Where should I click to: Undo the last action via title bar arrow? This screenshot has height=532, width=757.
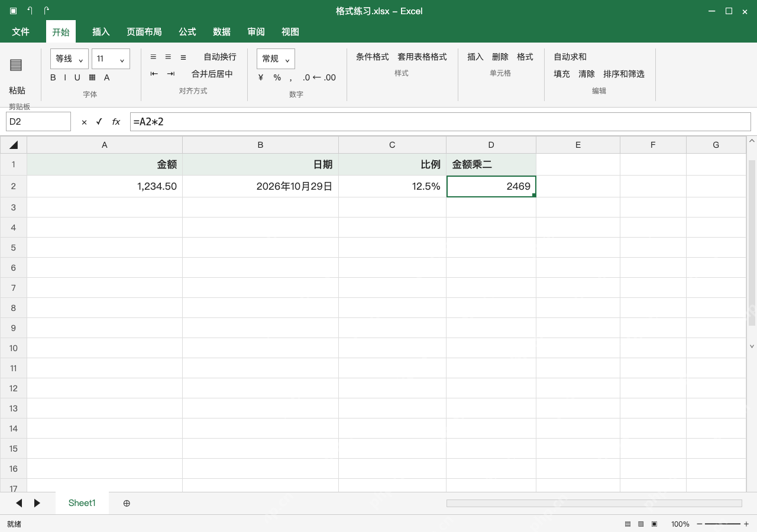(30, 11)
